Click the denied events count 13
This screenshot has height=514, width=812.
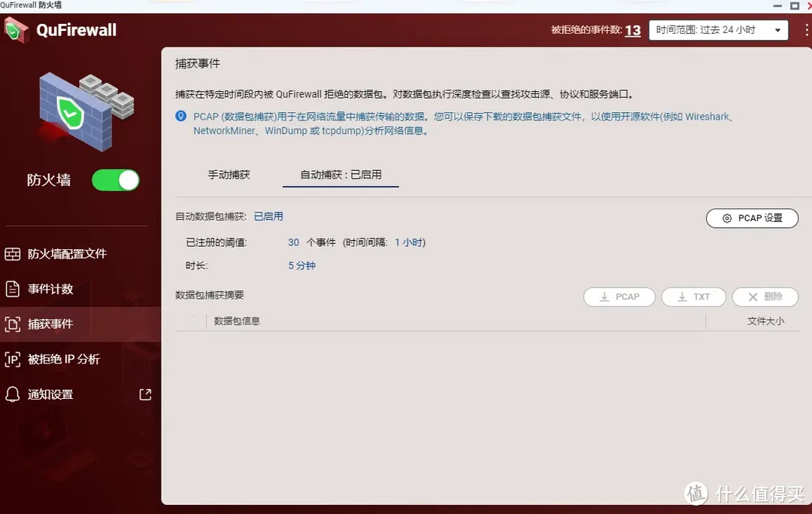(632, 31)
